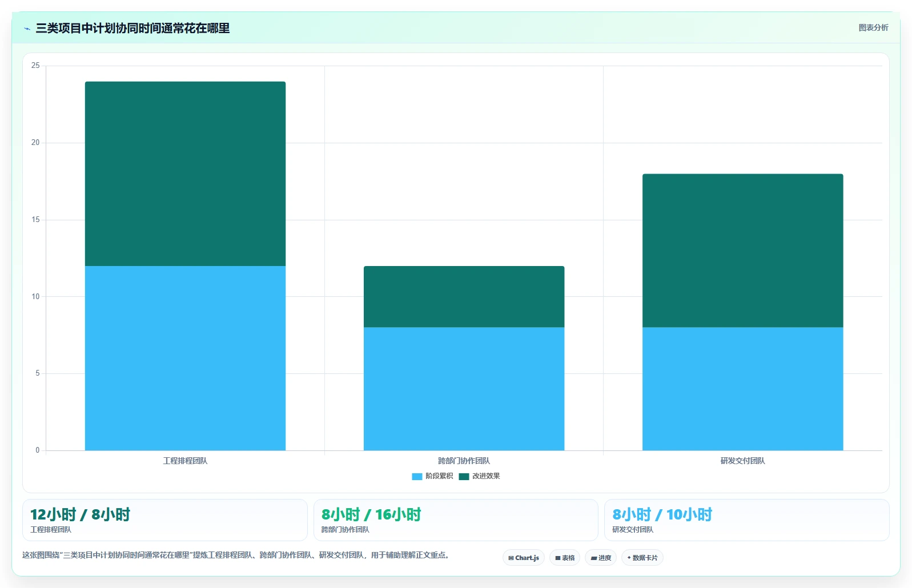Click the small icon before the chart title
The width and height of the screenshot is (912, 588).
27,29
